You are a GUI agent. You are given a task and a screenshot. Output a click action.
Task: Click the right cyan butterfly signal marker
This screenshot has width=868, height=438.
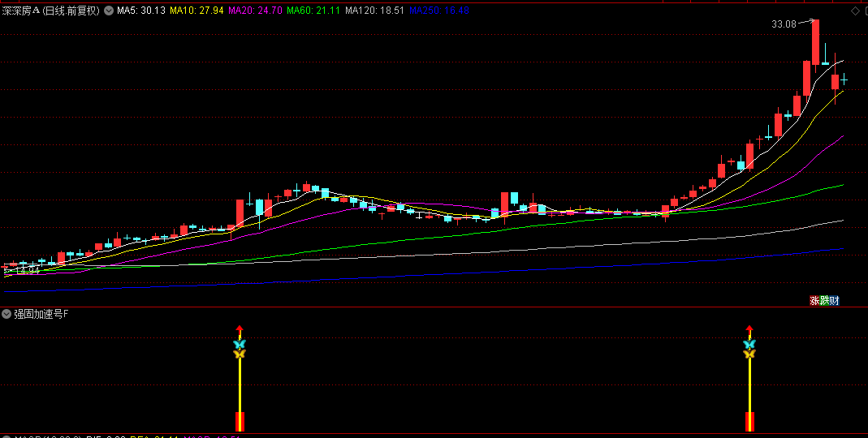click(x=749, y=344)
